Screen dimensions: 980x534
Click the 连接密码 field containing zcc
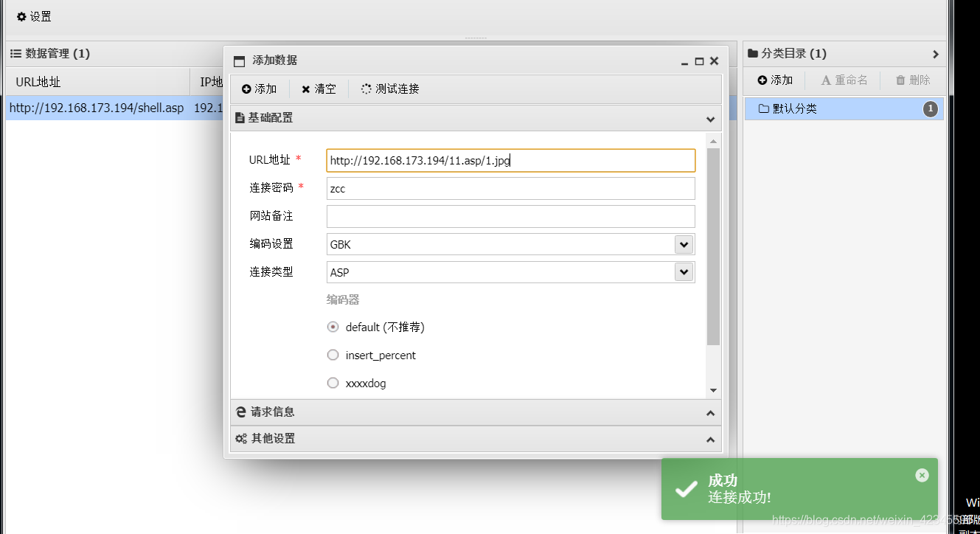point(510,188)
